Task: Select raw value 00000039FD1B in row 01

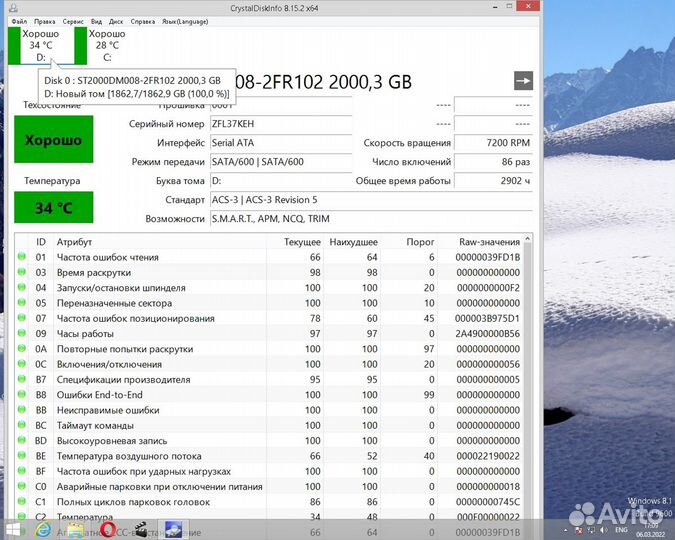Action: [487, 257]
